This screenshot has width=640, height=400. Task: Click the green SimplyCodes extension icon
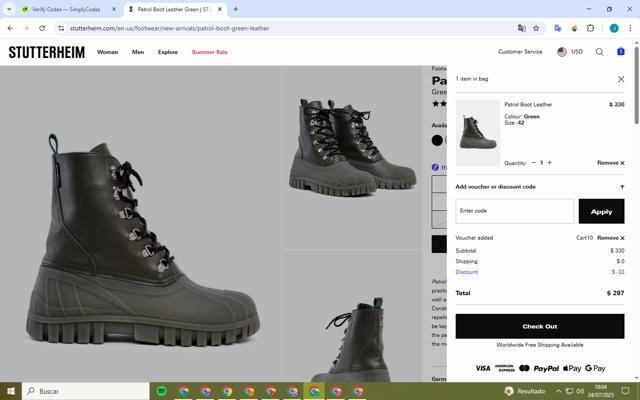coord(574,28)
